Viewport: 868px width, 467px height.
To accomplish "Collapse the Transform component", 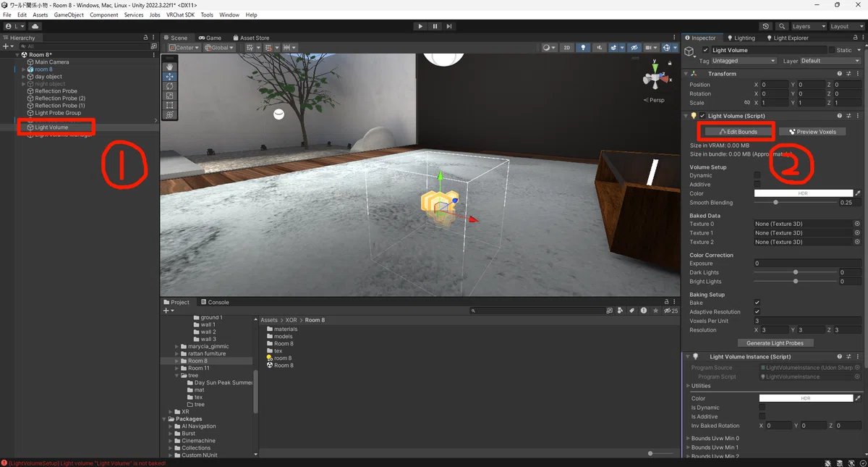I will (686, 74).
